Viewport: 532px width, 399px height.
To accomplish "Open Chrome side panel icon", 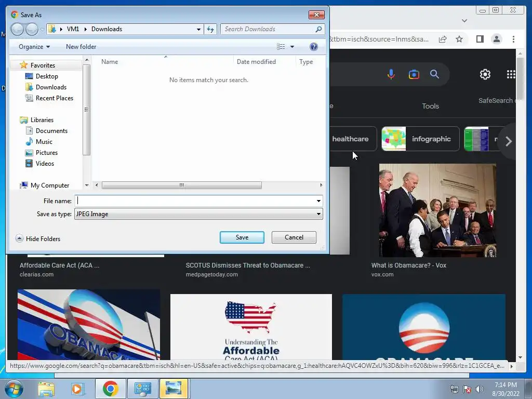I will (480, 39).
